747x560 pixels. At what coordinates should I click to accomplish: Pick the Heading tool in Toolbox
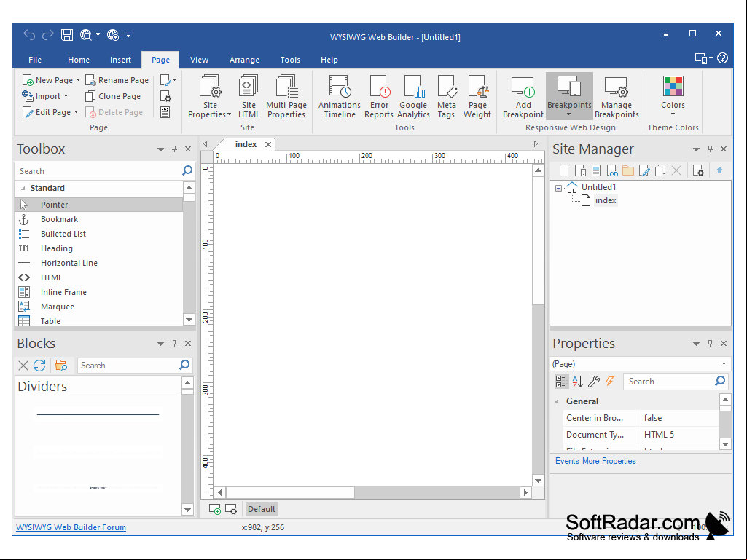point(98,248)
